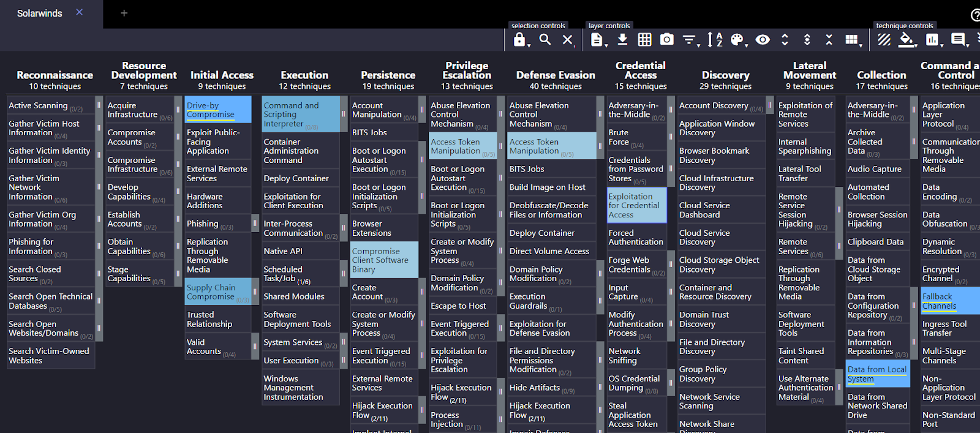Open the filters dropdown
Image resolution: width=980 pixels, height=433 pixels.
pos(690,40)
